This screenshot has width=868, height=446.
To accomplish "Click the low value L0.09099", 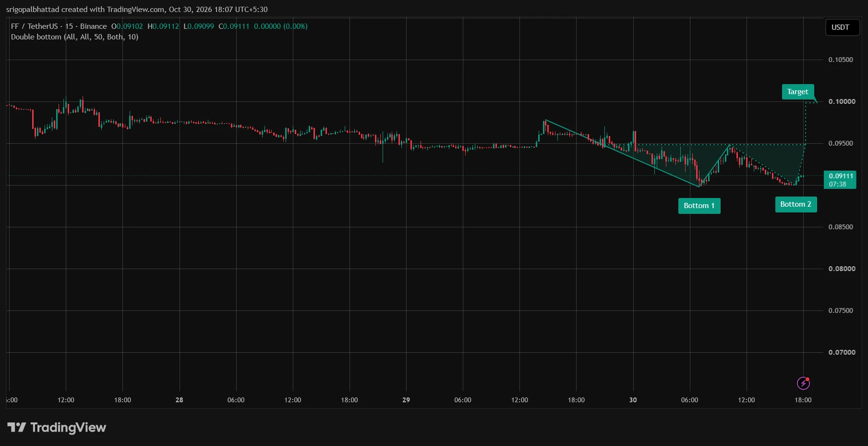I will click(x=199, y=26).
